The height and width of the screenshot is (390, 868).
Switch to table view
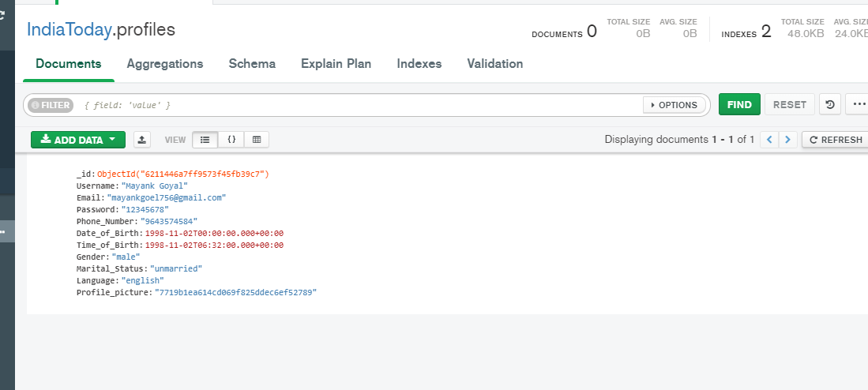click(257, 140)
